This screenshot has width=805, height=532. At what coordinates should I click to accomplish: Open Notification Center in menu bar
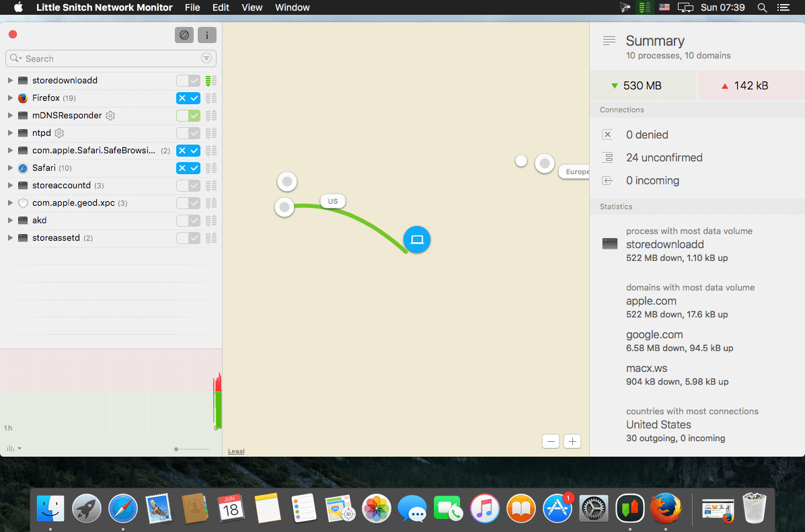point(783,7)
